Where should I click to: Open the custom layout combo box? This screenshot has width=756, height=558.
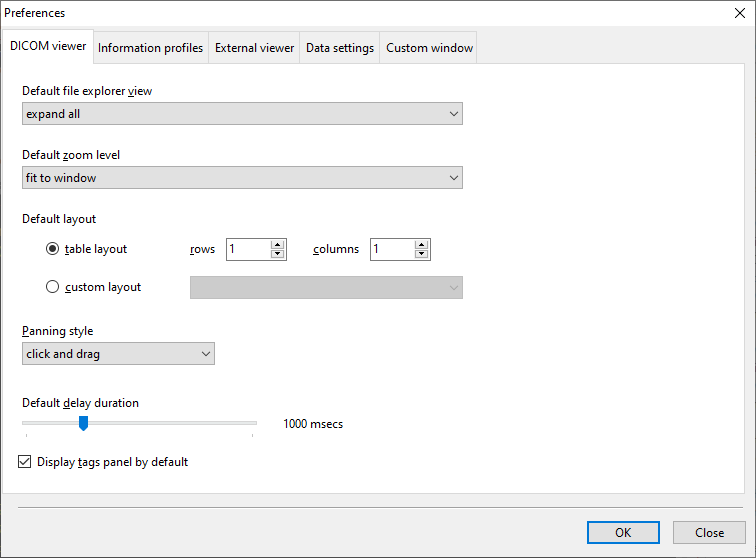pyautogui.click(x=326, y=288)
